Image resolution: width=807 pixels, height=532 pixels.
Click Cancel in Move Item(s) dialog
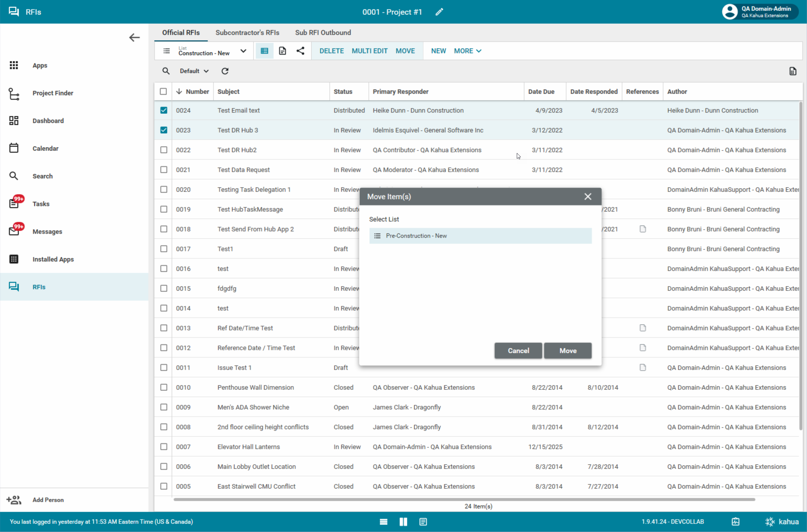pos(518,351)
